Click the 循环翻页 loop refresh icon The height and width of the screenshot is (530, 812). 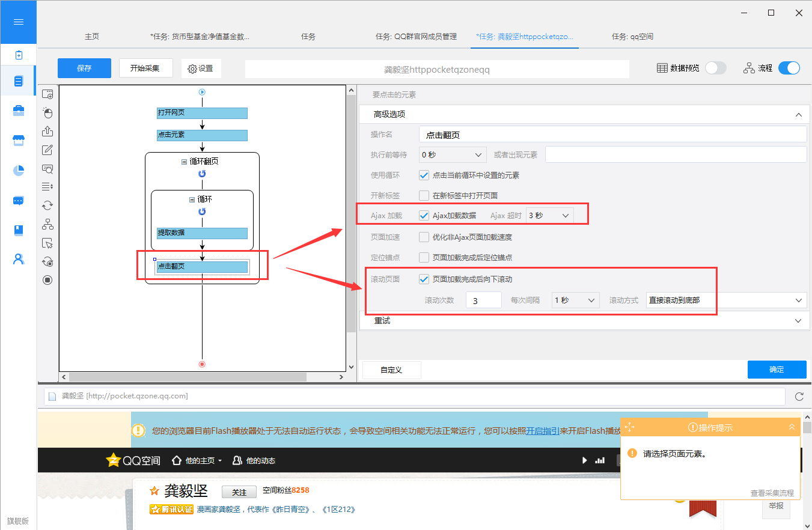(x=202, y=174)
